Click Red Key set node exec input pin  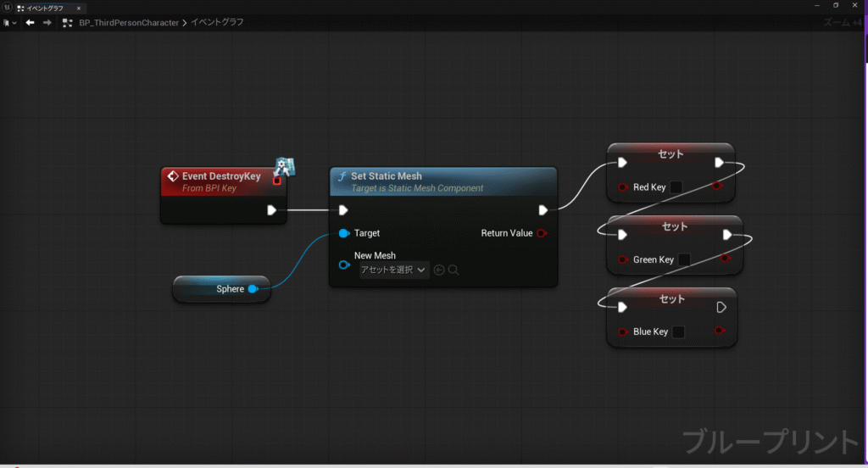[x=622, y=162]
